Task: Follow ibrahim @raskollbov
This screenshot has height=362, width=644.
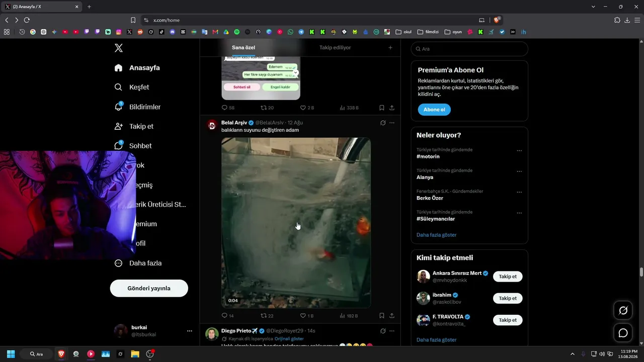Action: tap(508, 298)
